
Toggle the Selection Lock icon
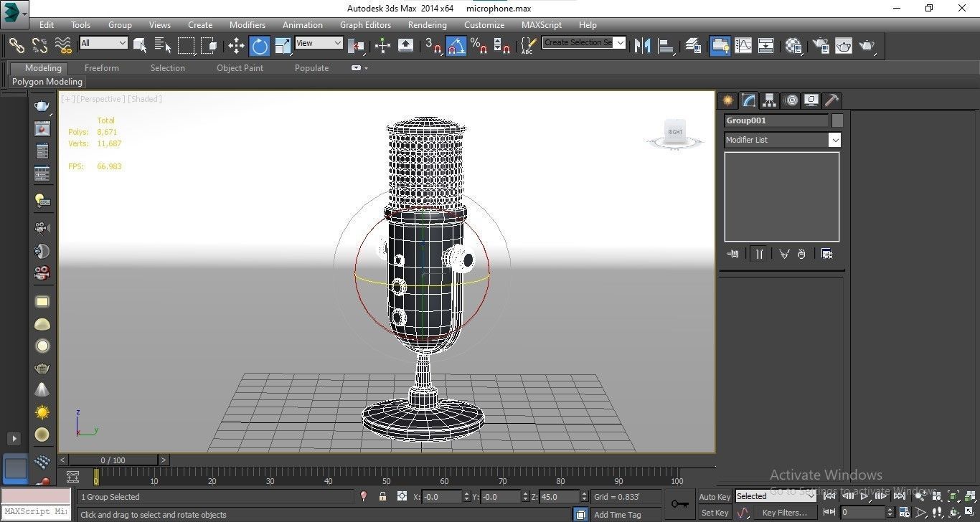point(383,496)
